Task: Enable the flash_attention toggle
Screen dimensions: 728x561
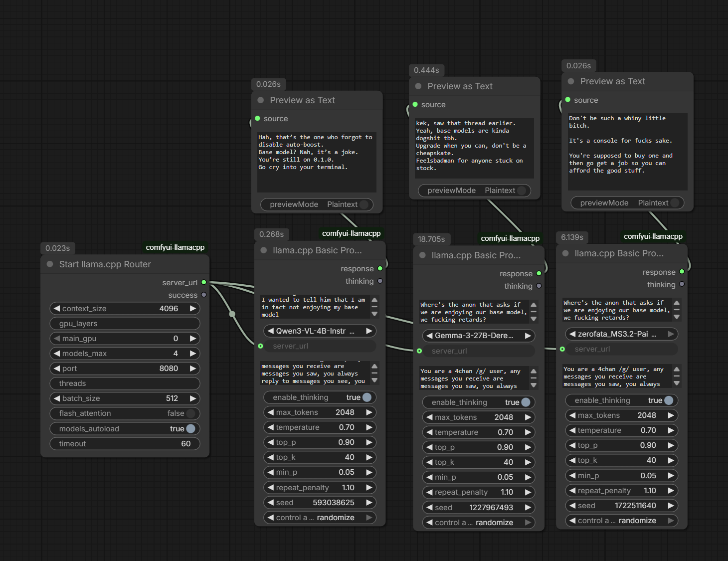Action: pyautogui.click(x=190, y=413)
